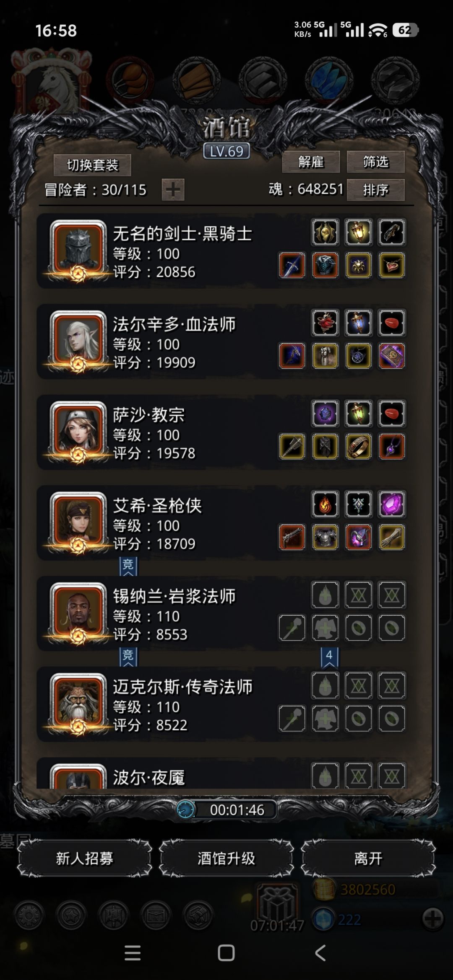Viewport: 453px width, 980px height.
Task: Select 萨沙·教宗 portrait thumbnail
Action: click(x=78, y=432)
